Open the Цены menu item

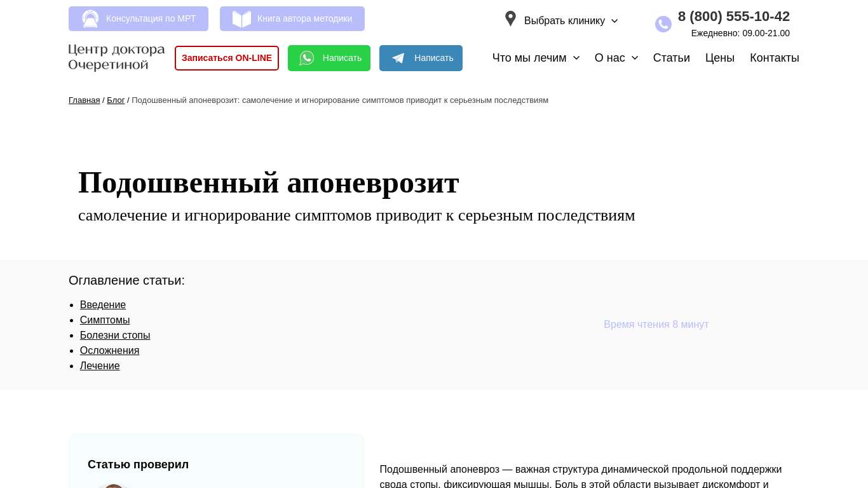(x=719, y=58)
